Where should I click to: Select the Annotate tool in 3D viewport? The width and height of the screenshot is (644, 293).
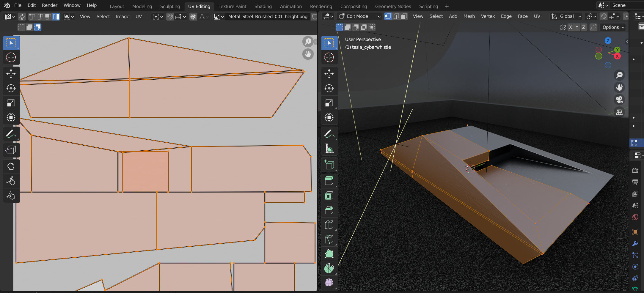coord(329,134)
